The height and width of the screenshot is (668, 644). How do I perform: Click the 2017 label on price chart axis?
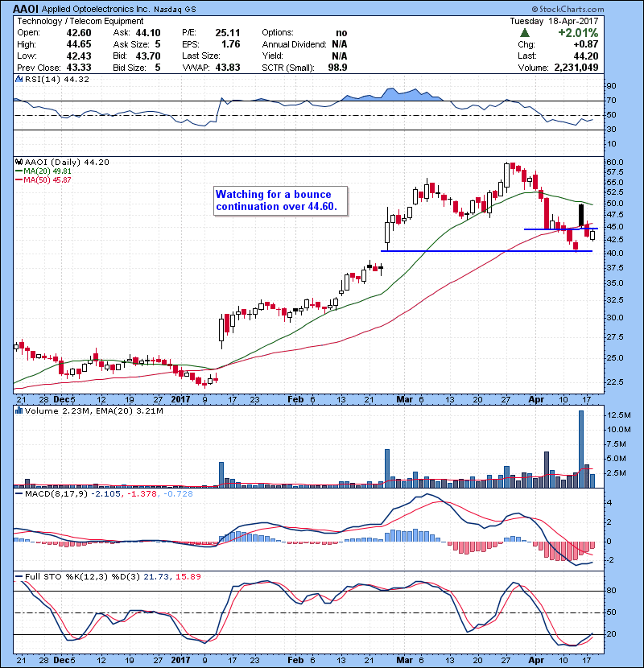click(180, 400)
